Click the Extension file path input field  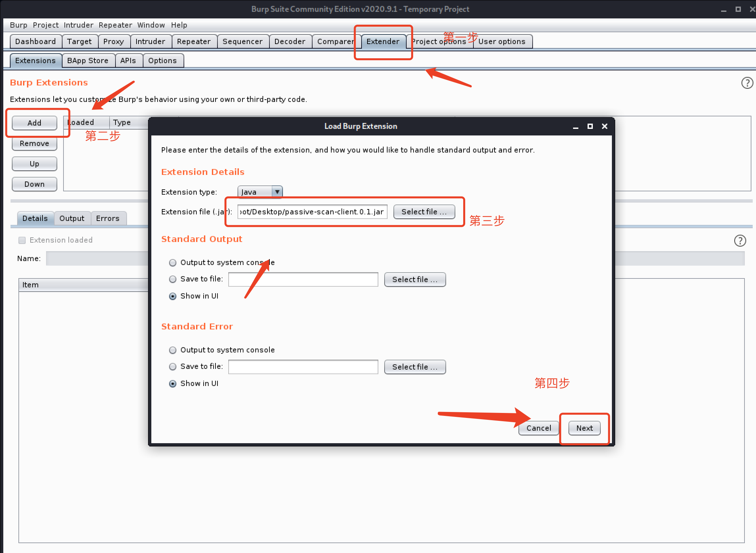[x=312, y=212]
